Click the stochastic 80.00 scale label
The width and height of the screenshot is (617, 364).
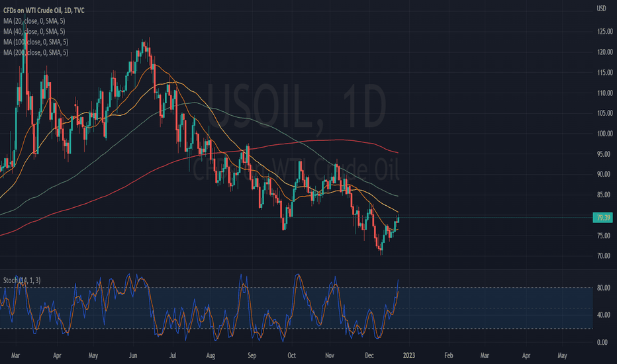[x=604, y=288]
